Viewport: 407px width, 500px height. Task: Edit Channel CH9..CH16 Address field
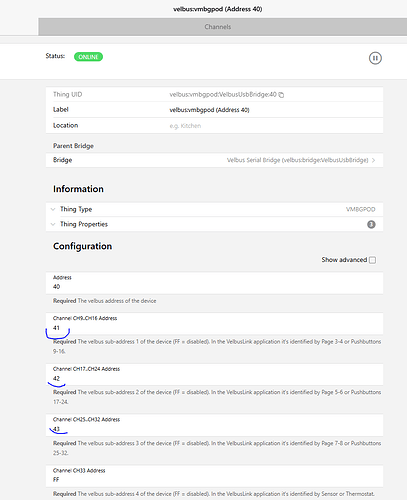tap(214, 323)
